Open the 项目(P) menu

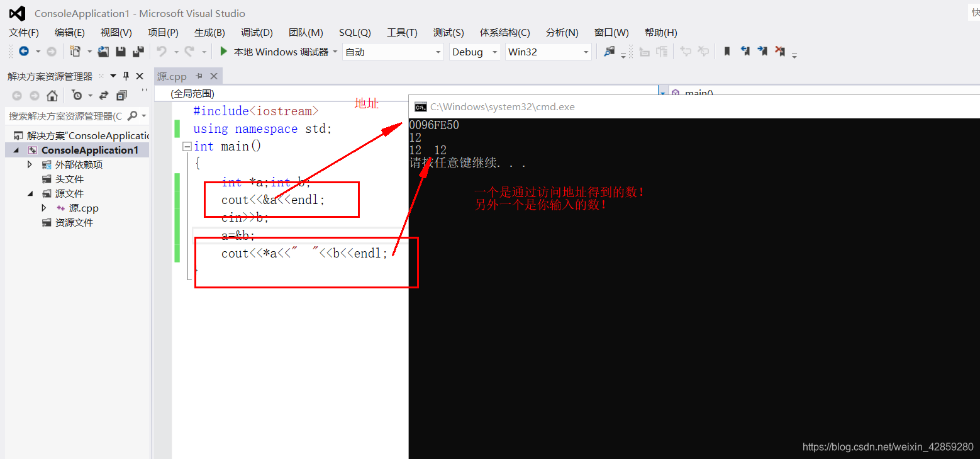tap(163, 33)
